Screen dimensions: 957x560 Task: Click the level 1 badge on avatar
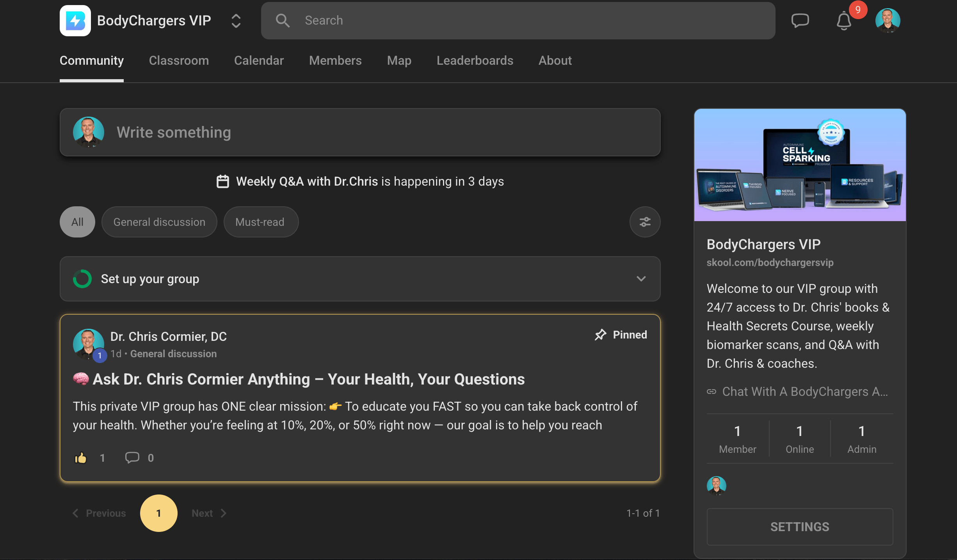(100, 355)
